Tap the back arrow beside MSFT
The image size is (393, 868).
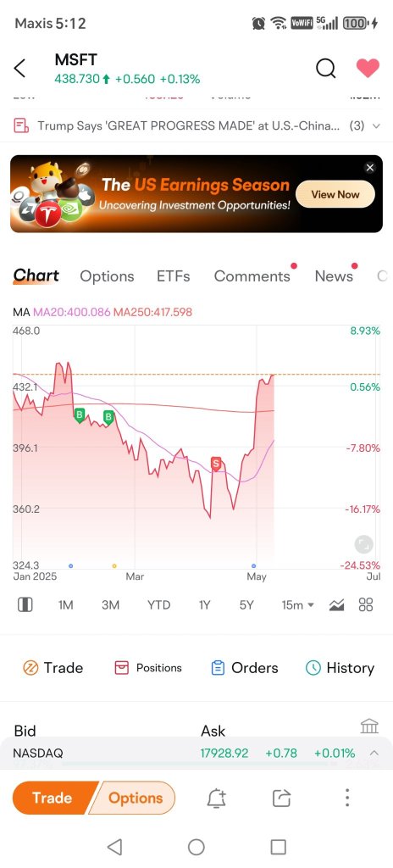tap(19, 69)
